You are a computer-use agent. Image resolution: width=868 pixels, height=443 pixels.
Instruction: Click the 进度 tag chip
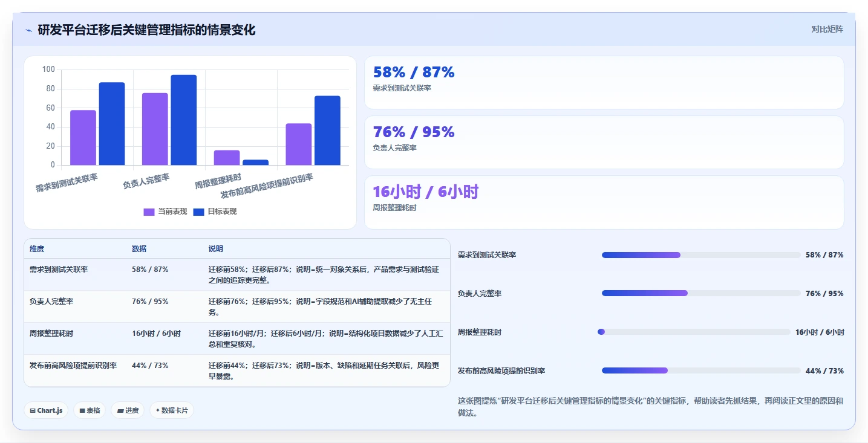pyautogui.click(x=128, y=410)
